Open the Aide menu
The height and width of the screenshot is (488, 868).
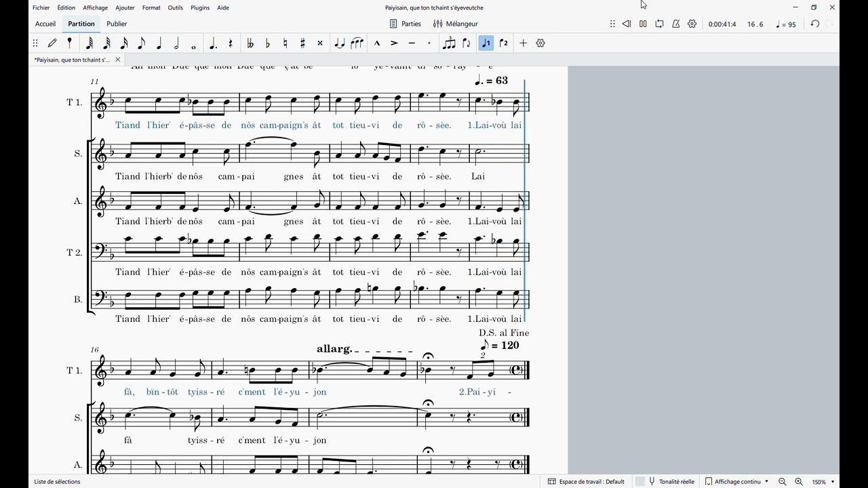(223, 7)
